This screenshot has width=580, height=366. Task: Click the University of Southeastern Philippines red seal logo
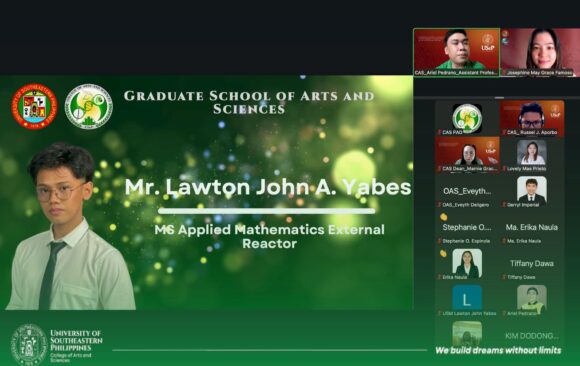click(34, 107)
